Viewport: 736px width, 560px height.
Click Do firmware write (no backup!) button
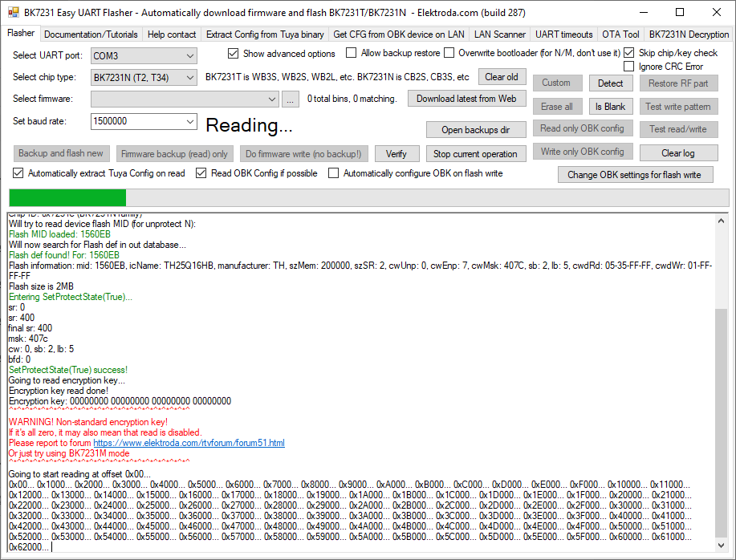click(x=303, y=154)
